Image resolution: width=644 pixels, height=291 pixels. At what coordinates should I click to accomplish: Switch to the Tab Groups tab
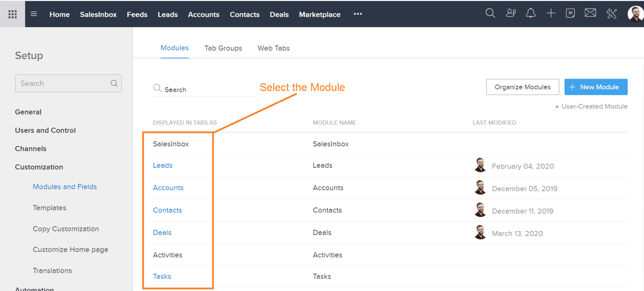click(x=223, y=48)
